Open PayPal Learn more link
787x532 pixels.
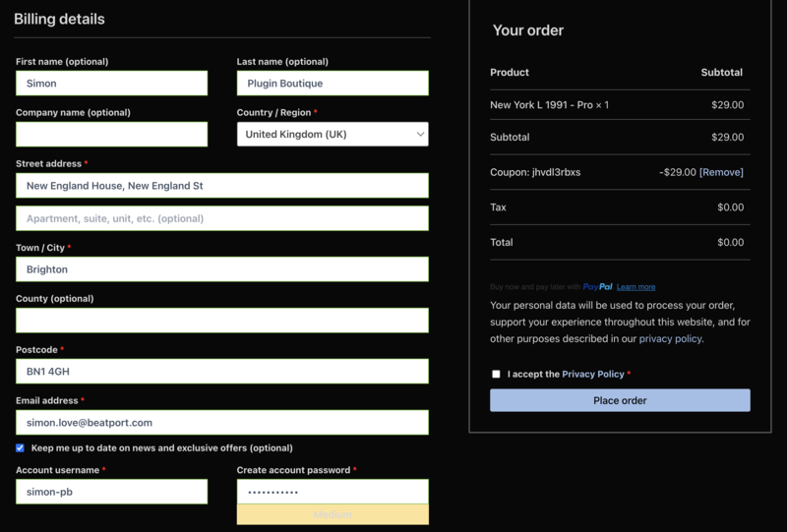(636, 287)
